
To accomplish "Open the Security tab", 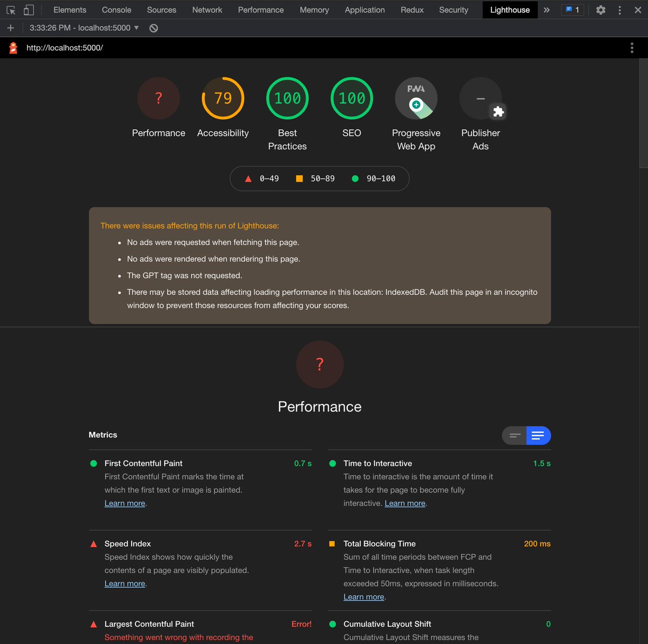I will 454,10.
